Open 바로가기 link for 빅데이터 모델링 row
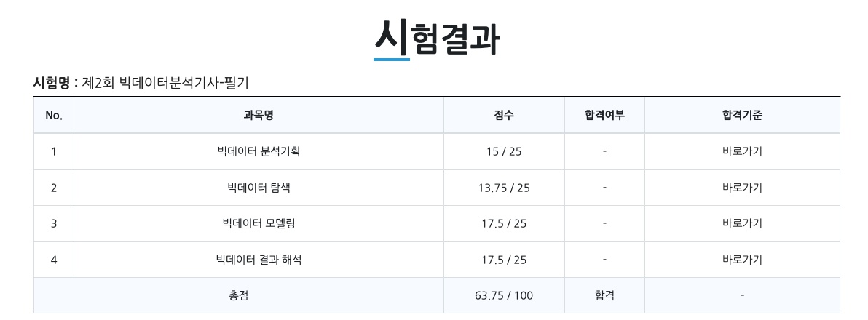 click(x=742, y=223)
